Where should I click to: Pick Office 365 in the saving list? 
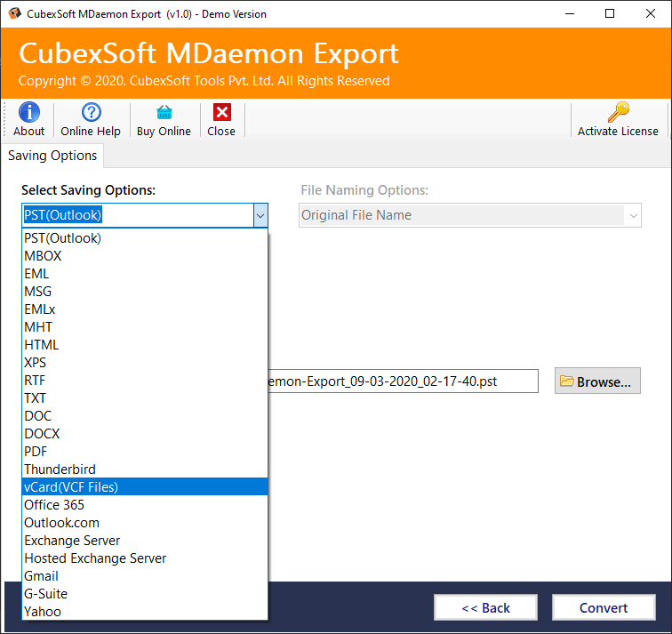coord(54,505)
